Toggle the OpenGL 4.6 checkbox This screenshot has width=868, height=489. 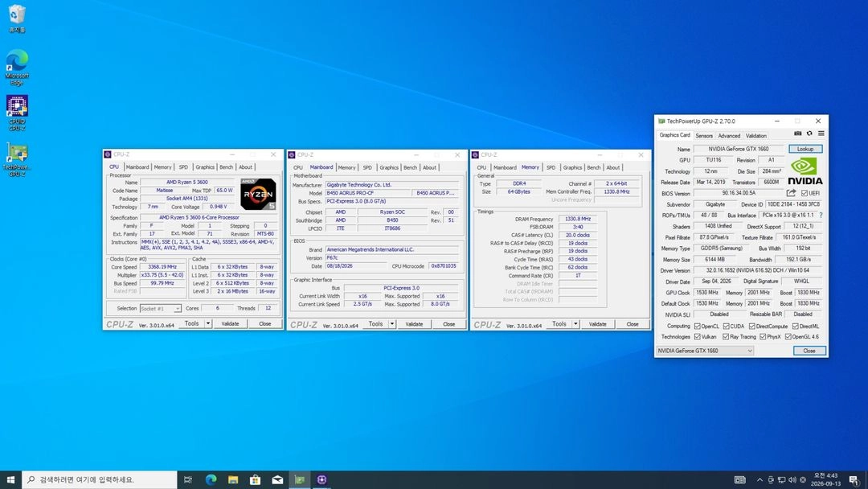788,337
